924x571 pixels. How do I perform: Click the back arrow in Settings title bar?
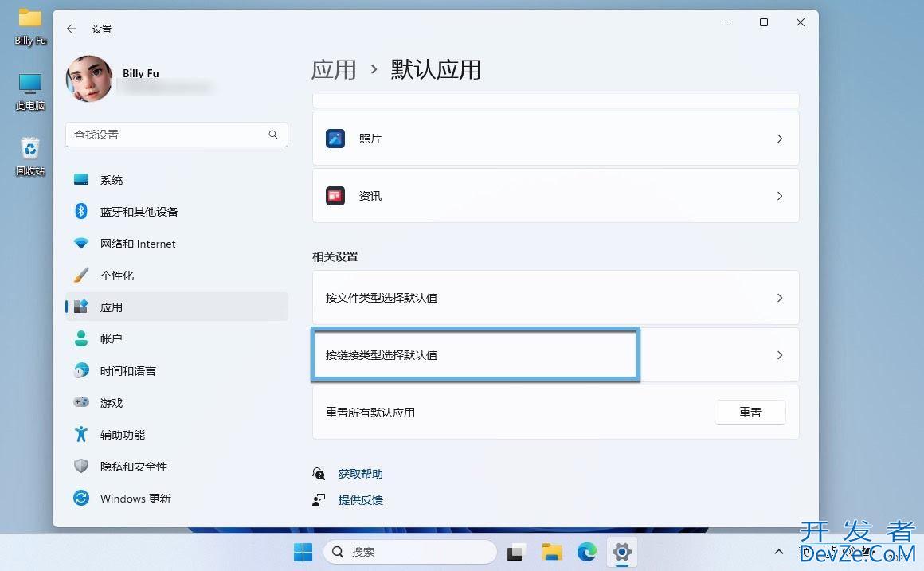click(x=72, y=29)
